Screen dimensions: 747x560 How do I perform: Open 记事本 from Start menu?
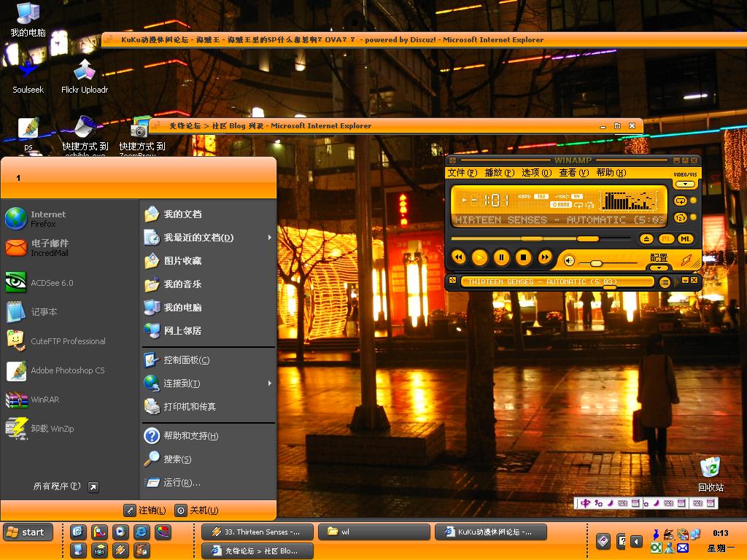[x=69, y=312]
